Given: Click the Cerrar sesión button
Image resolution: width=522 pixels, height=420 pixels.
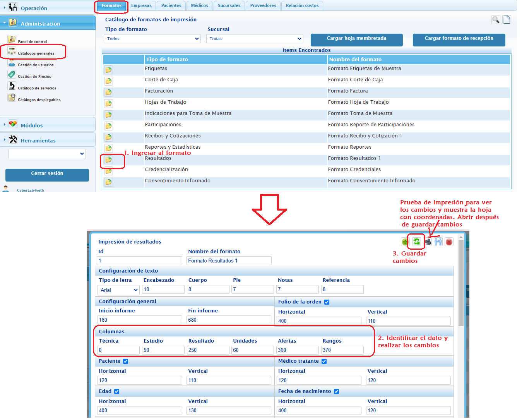Looking at the screenshot, I should point(47,175).
